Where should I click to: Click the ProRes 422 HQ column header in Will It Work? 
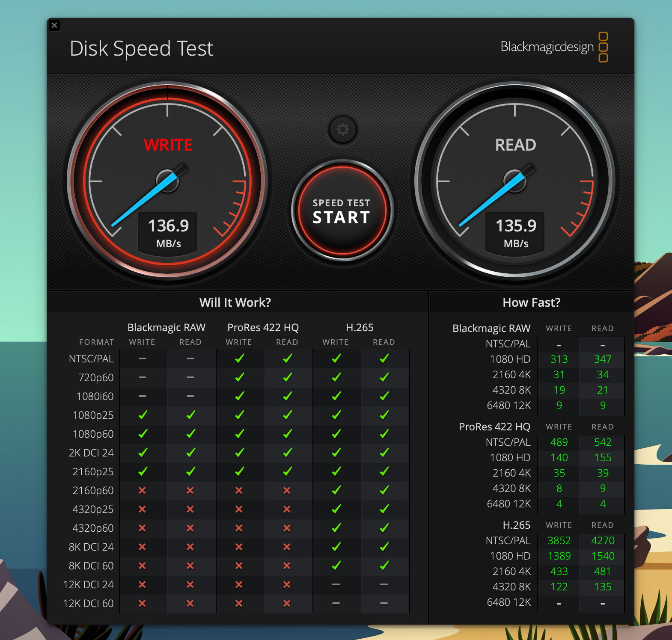click(x=263, y=328)
